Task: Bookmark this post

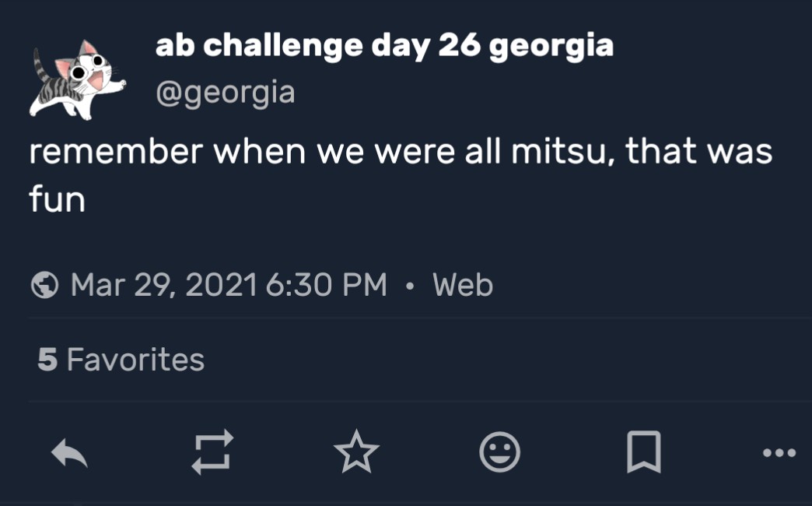Action: [x=643, y=452]
